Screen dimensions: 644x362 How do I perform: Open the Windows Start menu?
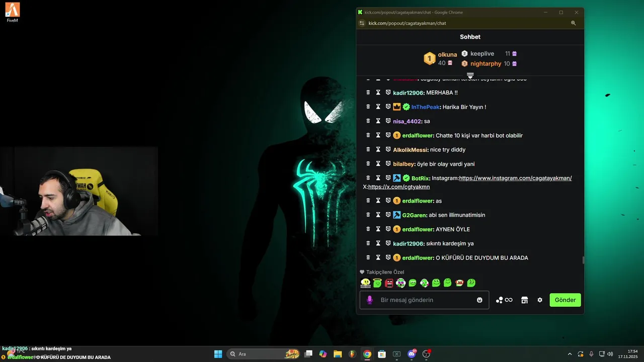pyautogui.click(x=218, y=354)
